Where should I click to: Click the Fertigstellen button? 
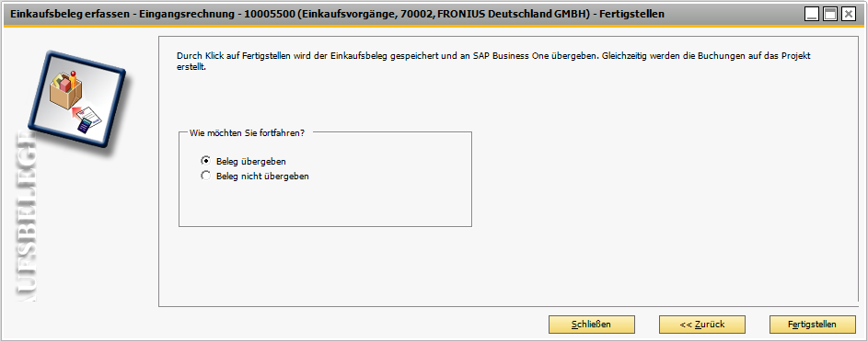[812, 325]
